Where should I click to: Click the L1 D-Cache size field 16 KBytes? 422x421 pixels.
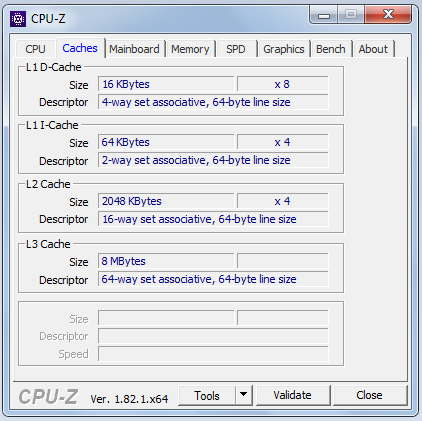(x=166, y=84)
